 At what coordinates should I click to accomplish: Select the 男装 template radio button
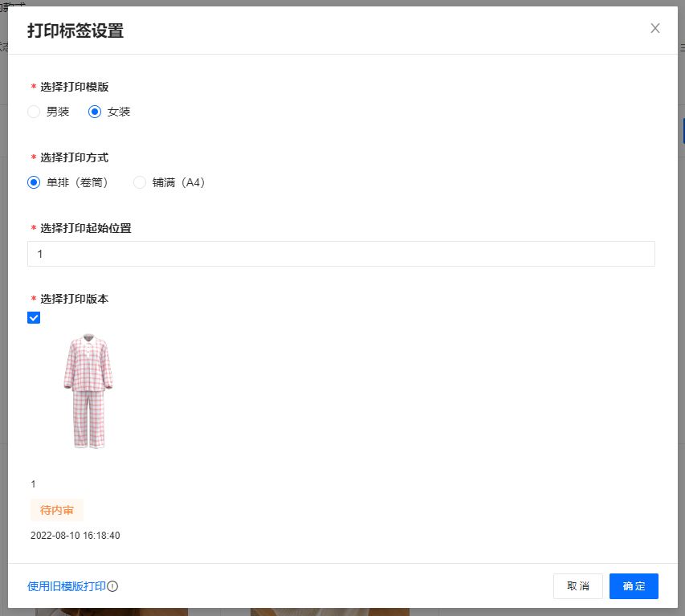point(34,112)
